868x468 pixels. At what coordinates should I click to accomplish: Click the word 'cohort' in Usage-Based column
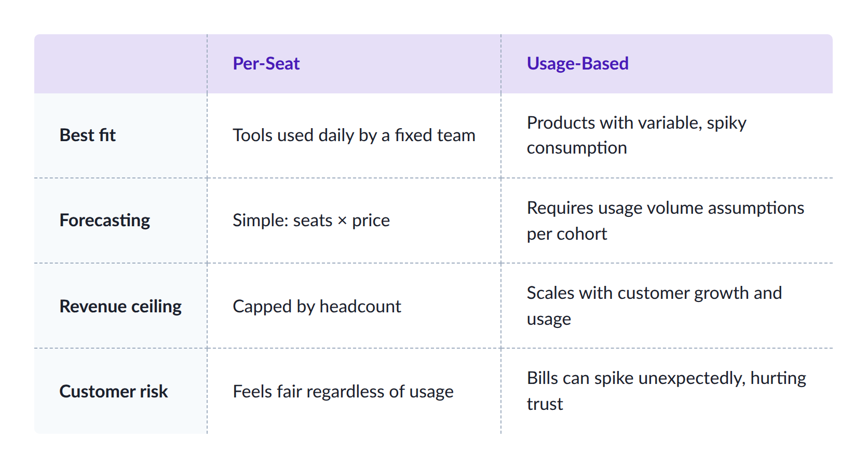pyautogui.click(x=581, y=234)
